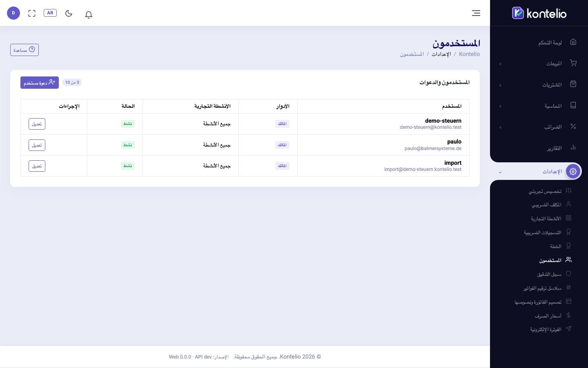Edit the import user with تعديل
The image size is (588, 368).
point(37,166)
